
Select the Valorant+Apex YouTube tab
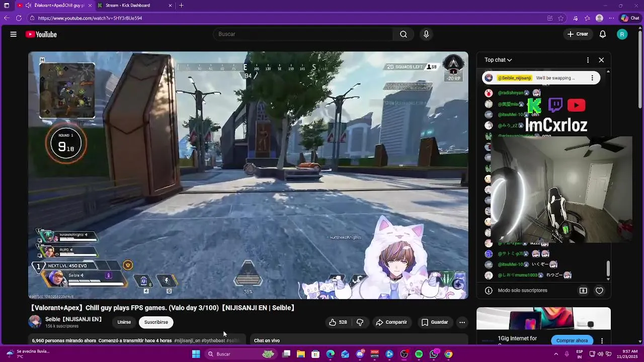[55, 6]
